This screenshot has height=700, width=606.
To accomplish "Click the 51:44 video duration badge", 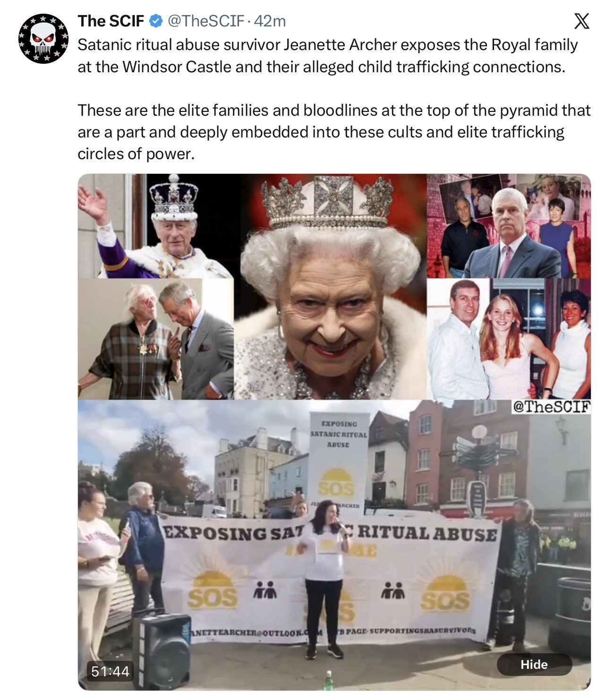I will 110,671.
